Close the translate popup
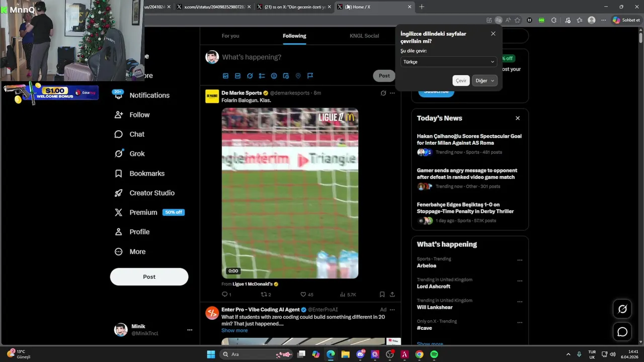The height and width of the screenshot is (362, 644). [493, 34]
